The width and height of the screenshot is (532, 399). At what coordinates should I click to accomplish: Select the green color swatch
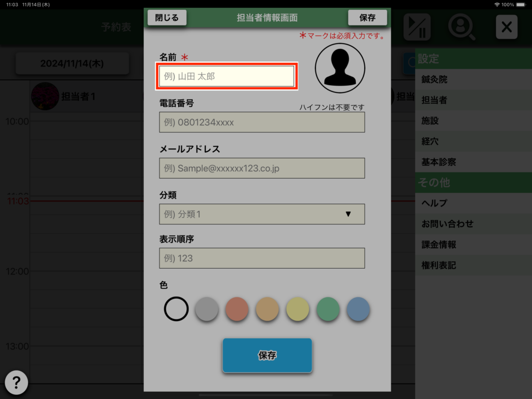coord(328,309)
